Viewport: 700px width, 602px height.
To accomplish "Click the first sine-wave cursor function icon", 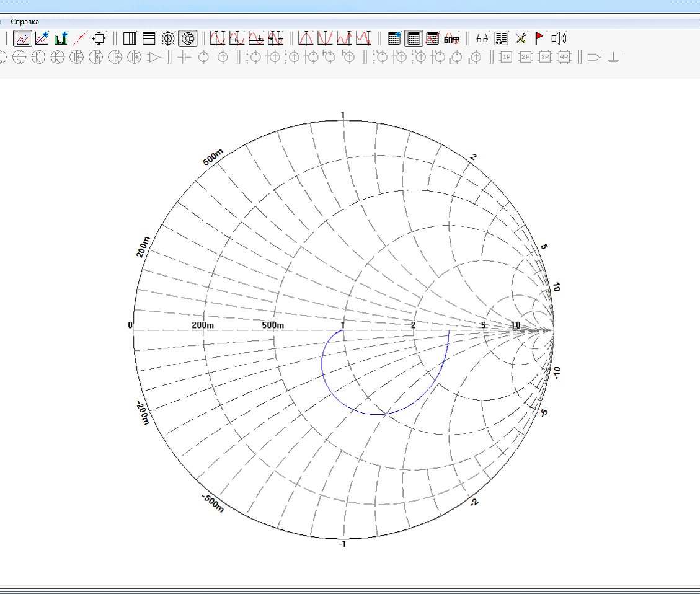I will [x=218, y=38].
